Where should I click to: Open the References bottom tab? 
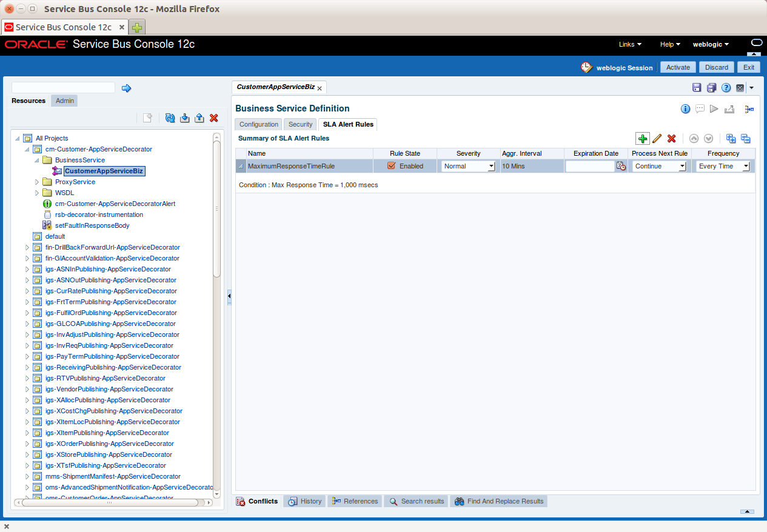click(x=355, y=501)
